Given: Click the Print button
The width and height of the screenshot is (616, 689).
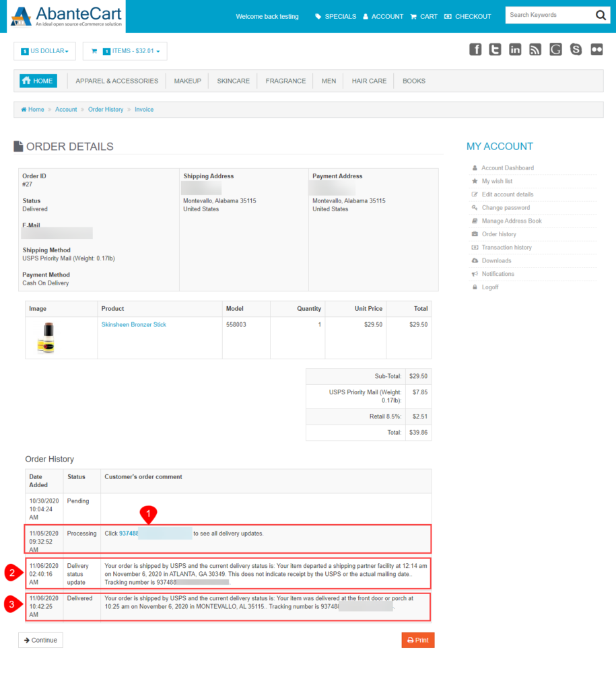Looking at the screenshot, I should [417, 640].
